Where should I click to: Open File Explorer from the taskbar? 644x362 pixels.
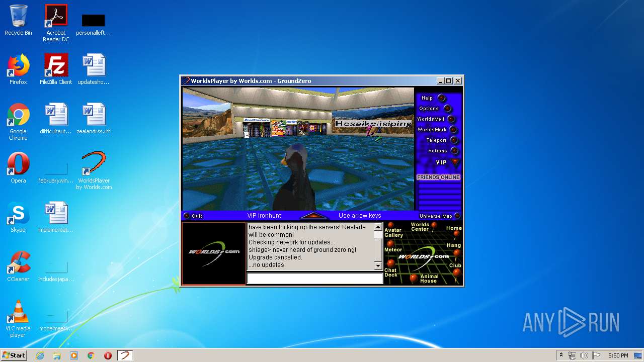tap(57, 355)
